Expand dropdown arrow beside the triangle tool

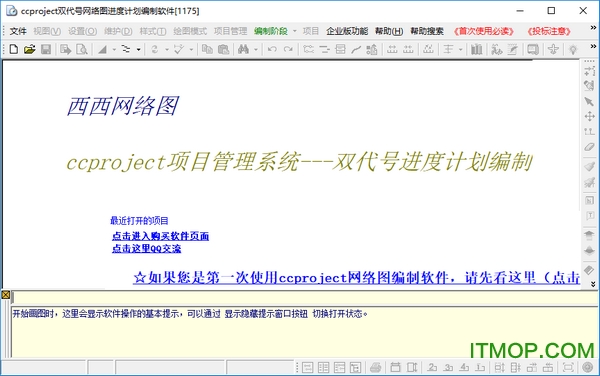pos(114,49)
